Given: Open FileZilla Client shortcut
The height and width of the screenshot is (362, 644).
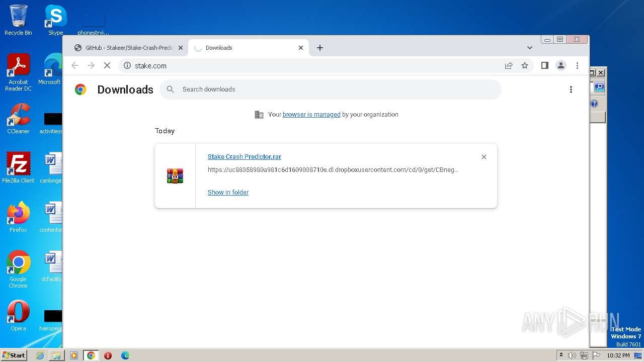Looking at the screenshot, I should [x=18, y=168].
